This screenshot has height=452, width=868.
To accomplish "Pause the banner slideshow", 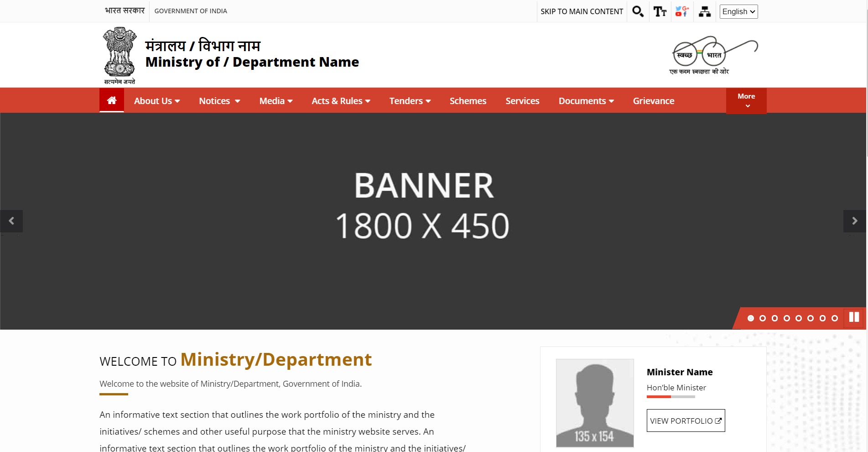I will tap(854, 317).
